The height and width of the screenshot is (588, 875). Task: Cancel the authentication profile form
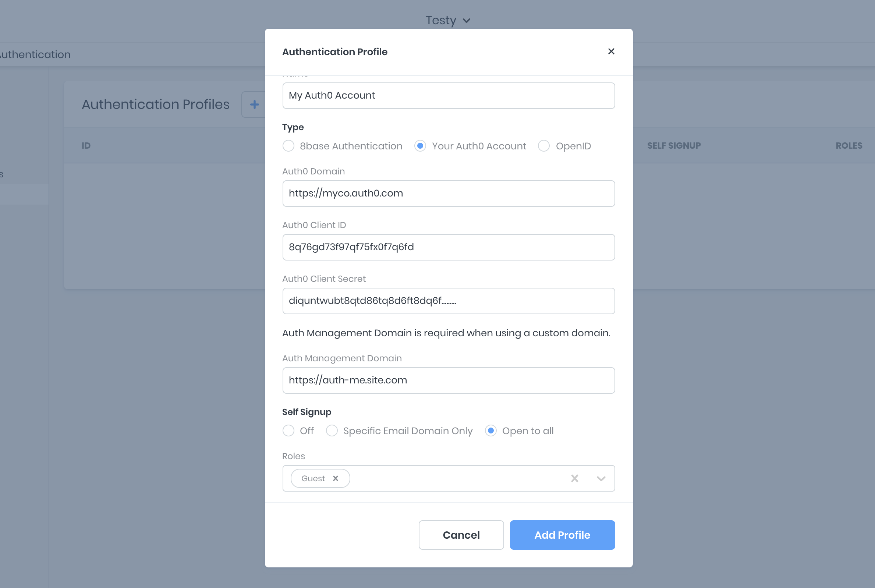tap(461, 535)
